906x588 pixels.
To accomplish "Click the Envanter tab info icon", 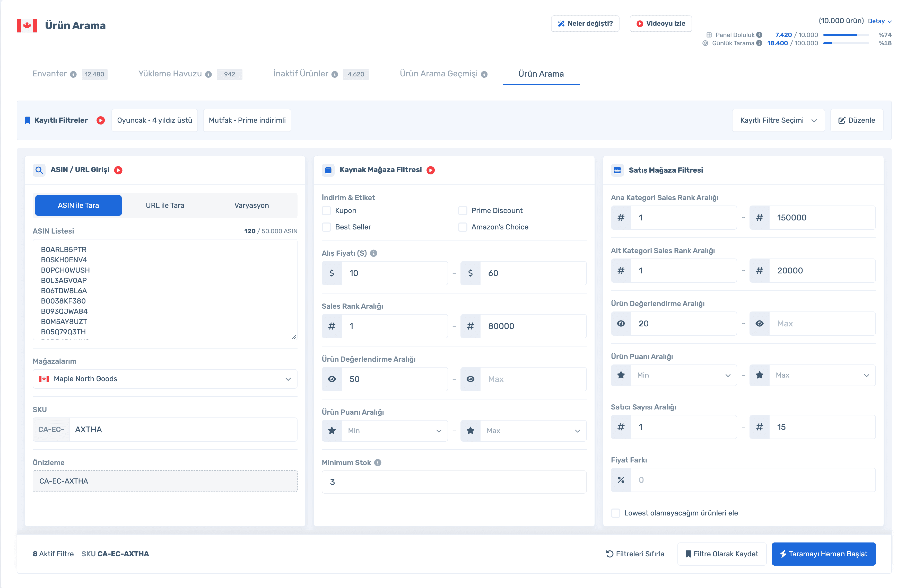I will 73,74.
